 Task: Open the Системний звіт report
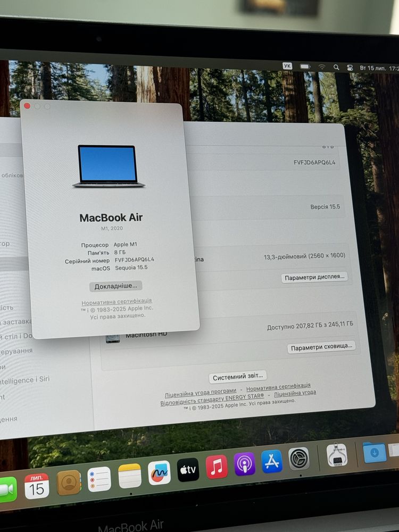coord(238,377)
